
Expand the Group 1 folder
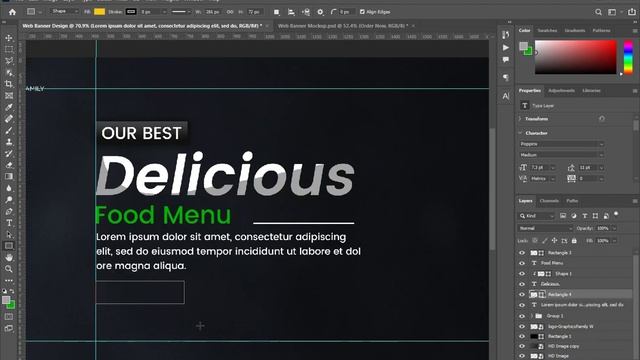click(x=531, y=316)
